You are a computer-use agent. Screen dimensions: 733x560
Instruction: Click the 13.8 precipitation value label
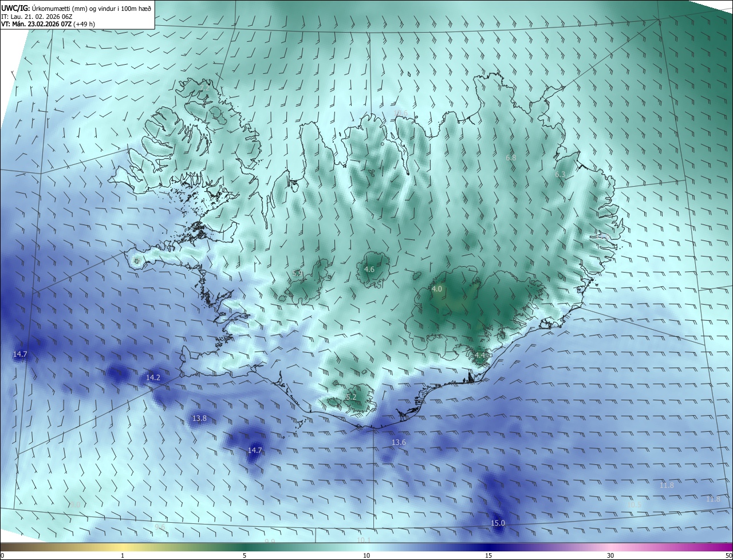pos(199,419)
